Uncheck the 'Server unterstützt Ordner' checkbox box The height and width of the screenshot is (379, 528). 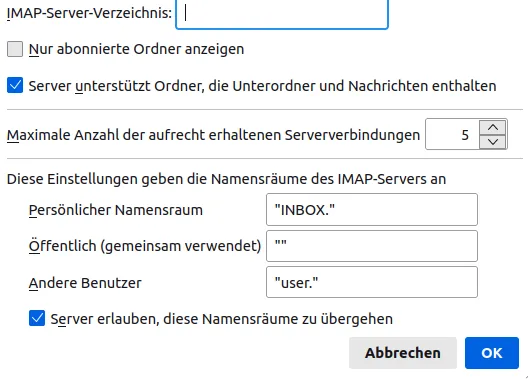point(15,85)
